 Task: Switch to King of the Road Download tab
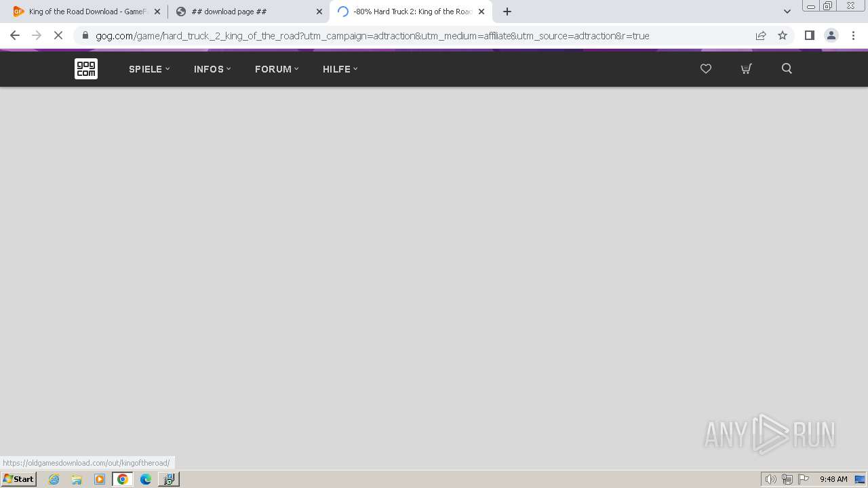pos(86,12)
